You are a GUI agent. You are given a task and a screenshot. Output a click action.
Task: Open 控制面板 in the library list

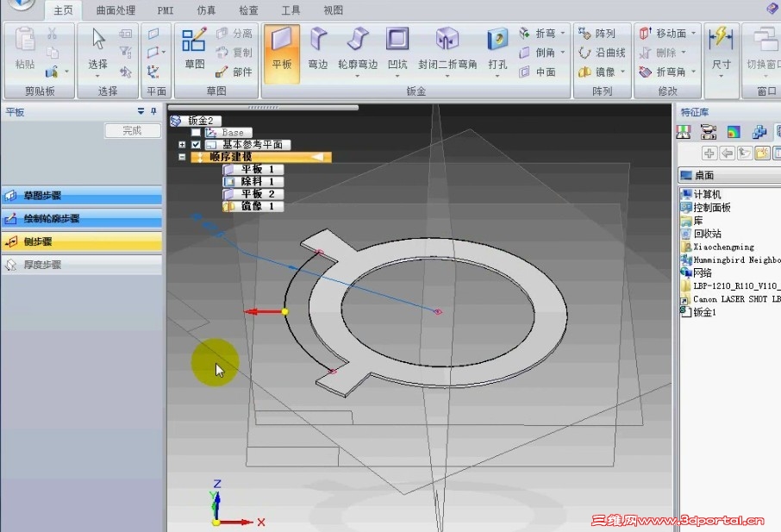click(706, 208)
